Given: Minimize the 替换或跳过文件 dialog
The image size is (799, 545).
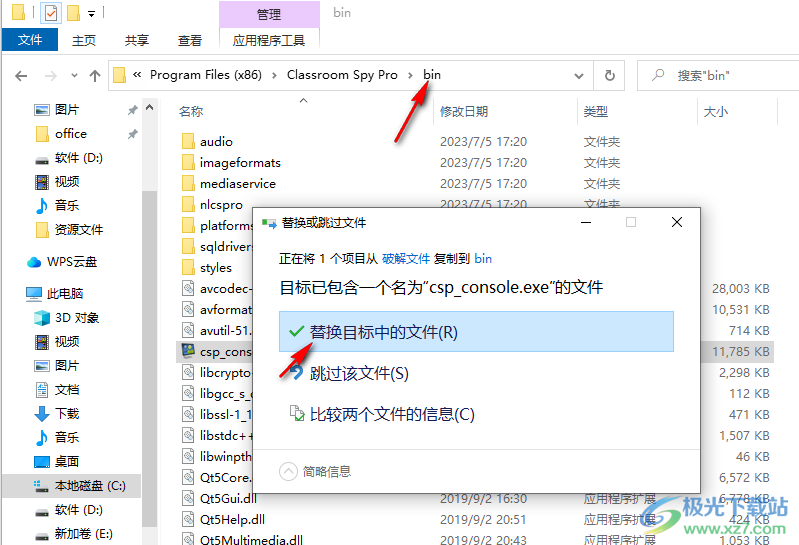Looking at the screenshot, I should coord(586,223).
